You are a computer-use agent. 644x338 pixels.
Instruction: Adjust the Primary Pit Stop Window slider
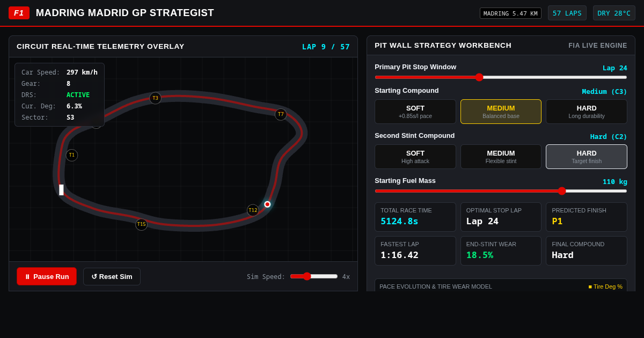501,77
